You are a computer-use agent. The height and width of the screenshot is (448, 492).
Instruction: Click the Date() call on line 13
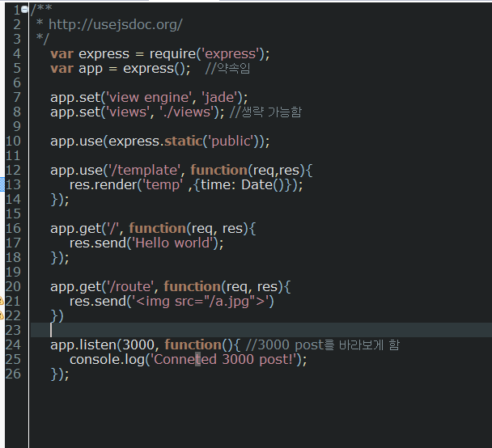[262, 184]
